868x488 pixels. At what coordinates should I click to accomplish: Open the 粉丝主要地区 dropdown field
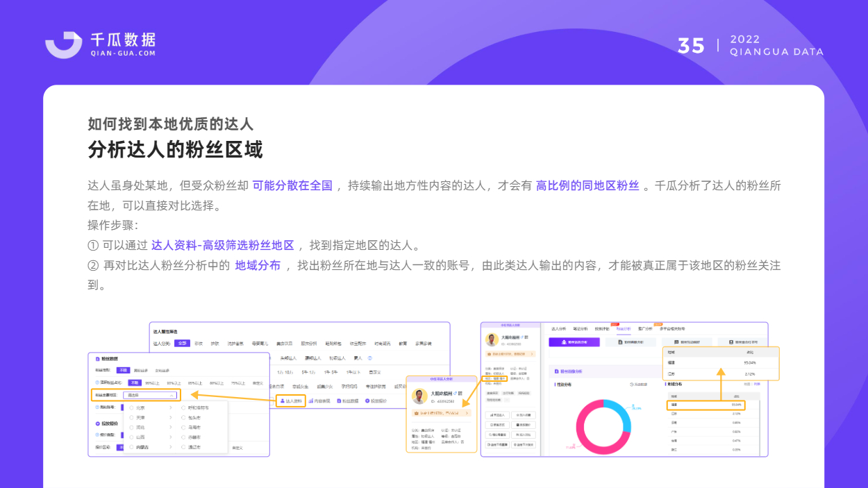(x=150, y=396)
